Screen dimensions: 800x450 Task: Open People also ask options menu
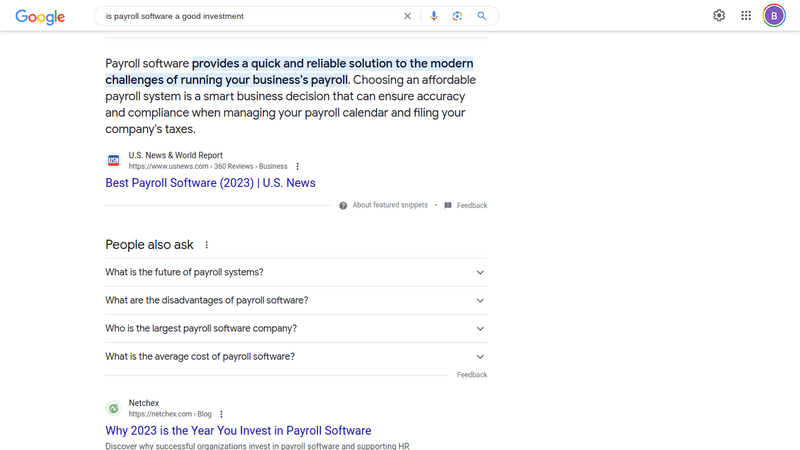(x=207, y=245)
